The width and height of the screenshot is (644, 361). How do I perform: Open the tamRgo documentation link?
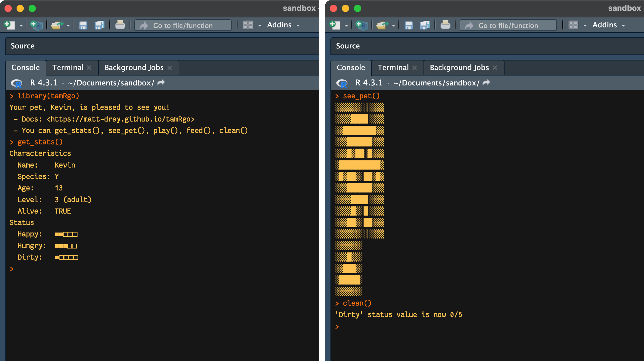pyautogui.click(x=121, y=119)
